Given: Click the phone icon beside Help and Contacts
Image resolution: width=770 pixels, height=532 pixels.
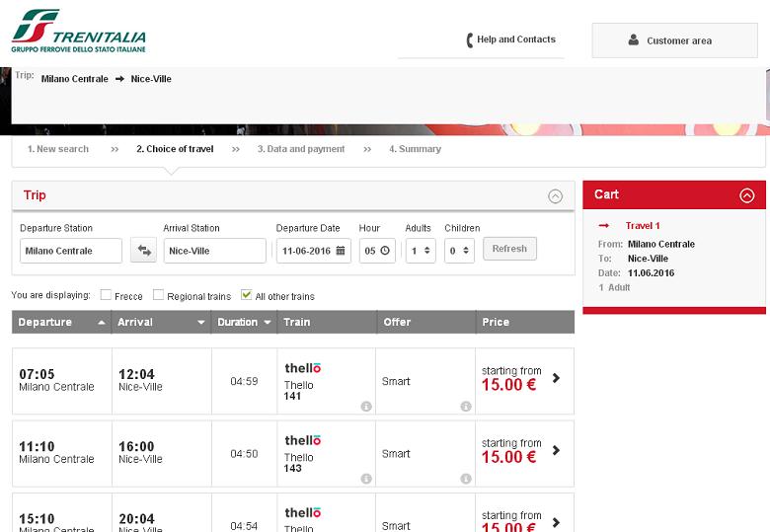Looking at the screenshot, I should [470, 39].
